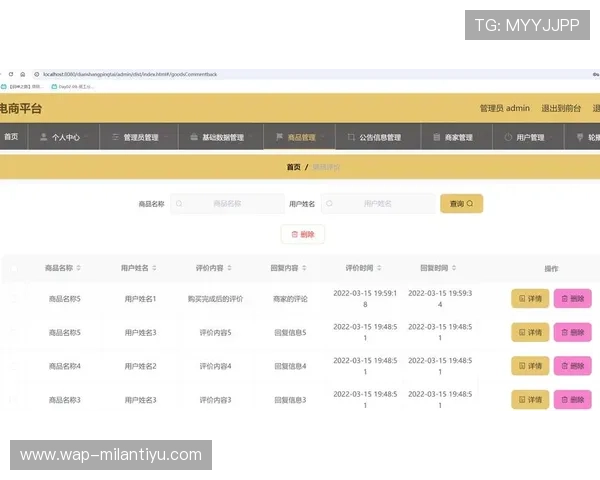This screenshot has width=600, height=480.
Task: Open 个人中心 menu
Action: coord(64,137)
